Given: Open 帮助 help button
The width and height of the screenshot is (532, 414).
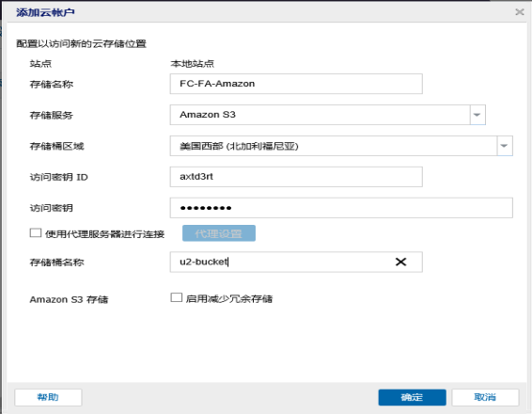Looking at the screenshot, I should click(48, 397).
